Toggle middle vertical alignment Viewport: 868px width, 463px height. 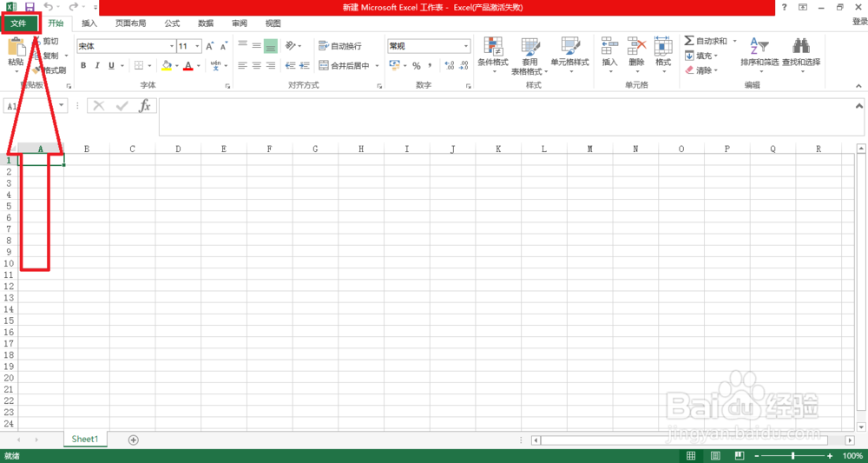[x=256, y=46]
